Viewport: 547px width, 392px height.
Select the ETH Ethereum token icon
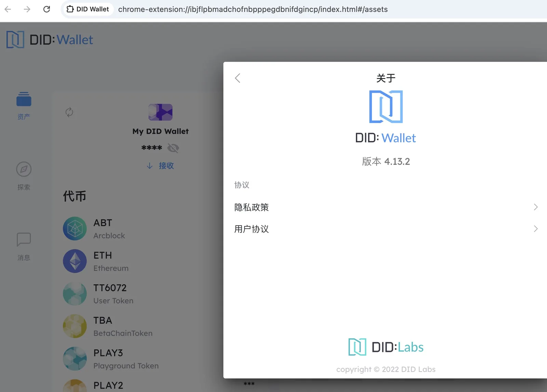point(75,261)
